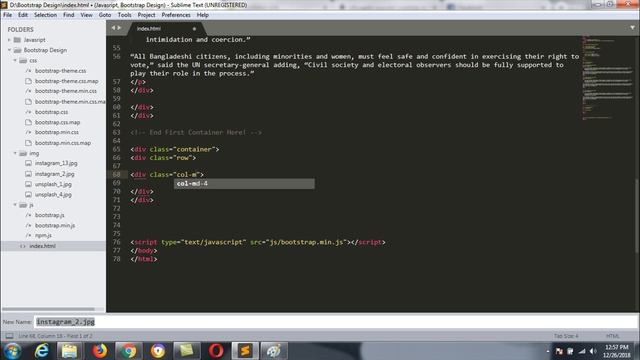Open the Preferences menu

pyautogui.click(x=176, y=15)
